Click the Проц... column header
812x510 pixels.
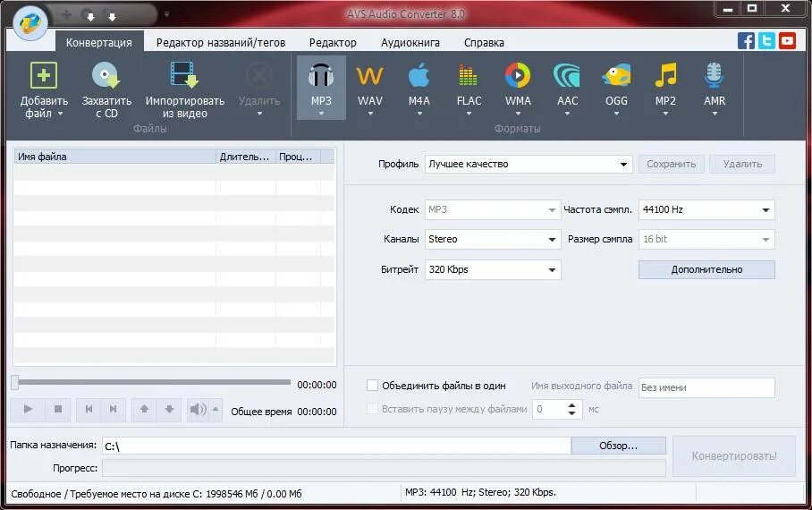click(298, 157)
